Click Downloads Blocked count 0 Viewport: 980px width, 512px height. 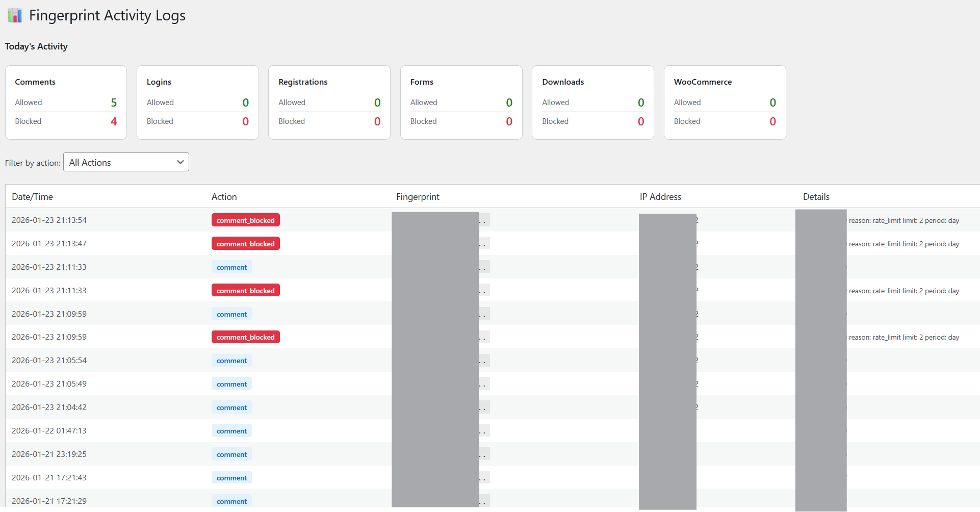tap(641, 121)
